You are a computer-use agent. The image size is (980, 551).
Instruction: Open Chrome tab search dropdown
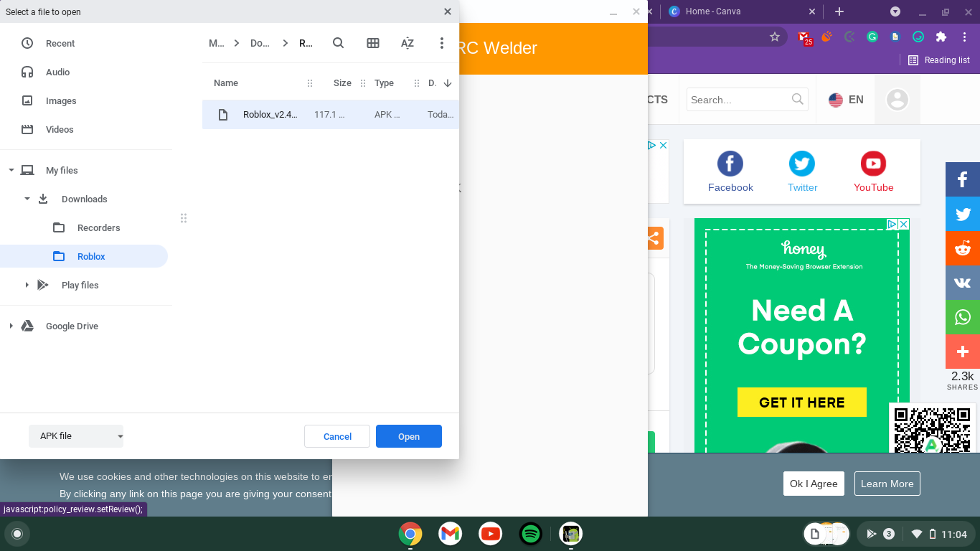tap(895, 11)
